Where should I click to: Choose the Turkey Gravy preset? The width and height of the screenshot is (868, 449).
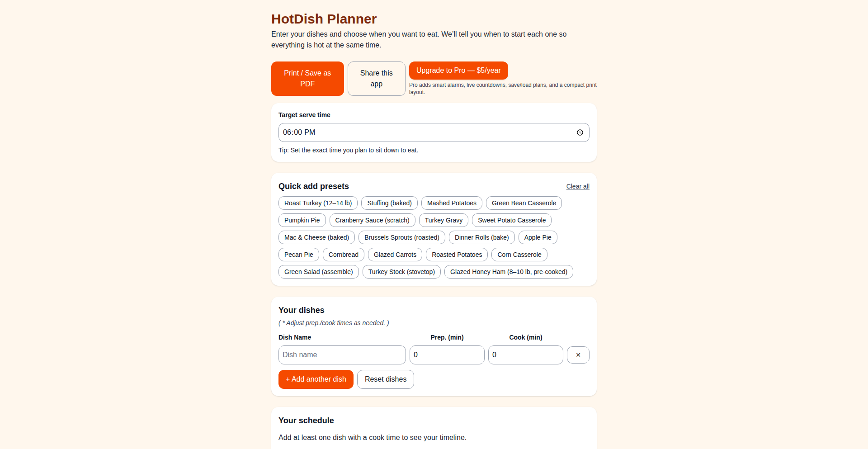(443, 220)
